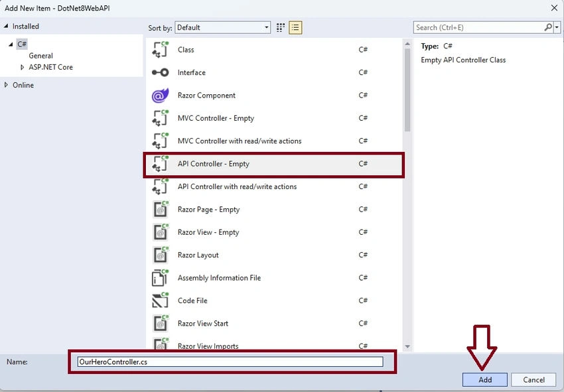Collapse the C# tree node
This screenshot has height=392, width=564.
coord(11,44)
